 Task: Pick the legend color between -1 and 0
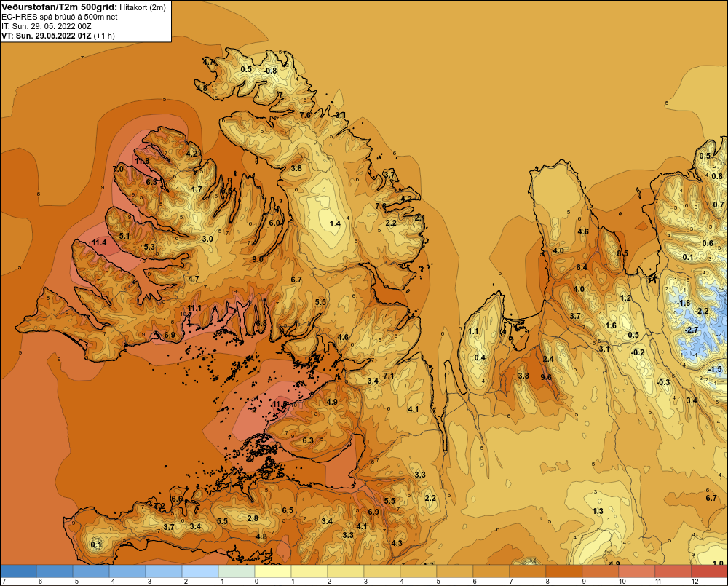pos(237,571)
